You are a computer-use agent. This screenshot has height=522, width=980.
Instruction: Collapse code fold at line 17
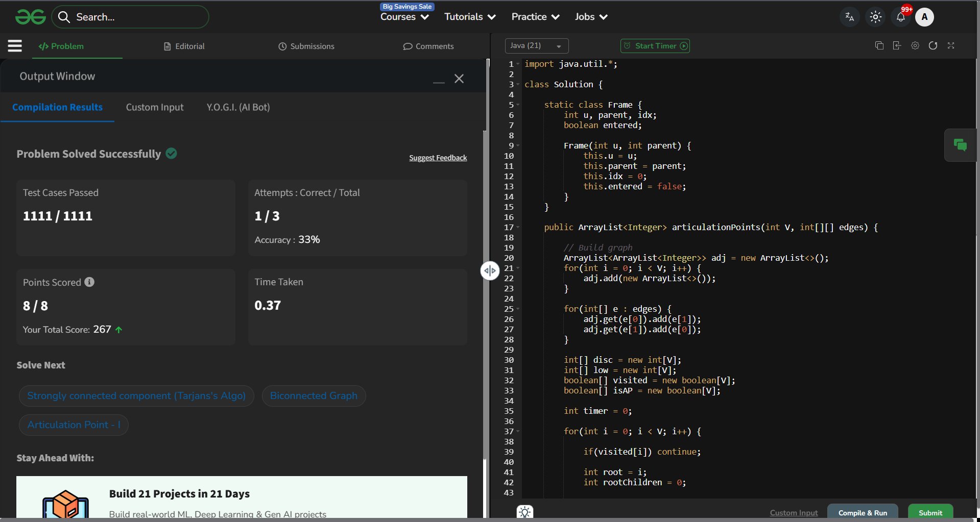518,228
